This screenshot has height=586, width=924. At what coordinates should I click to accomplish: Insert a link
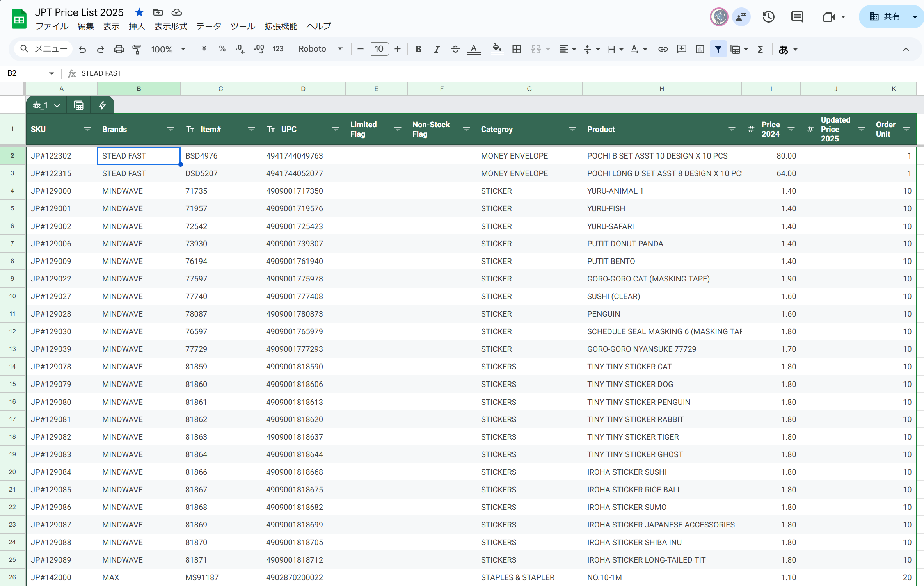[x=663, y=49]
